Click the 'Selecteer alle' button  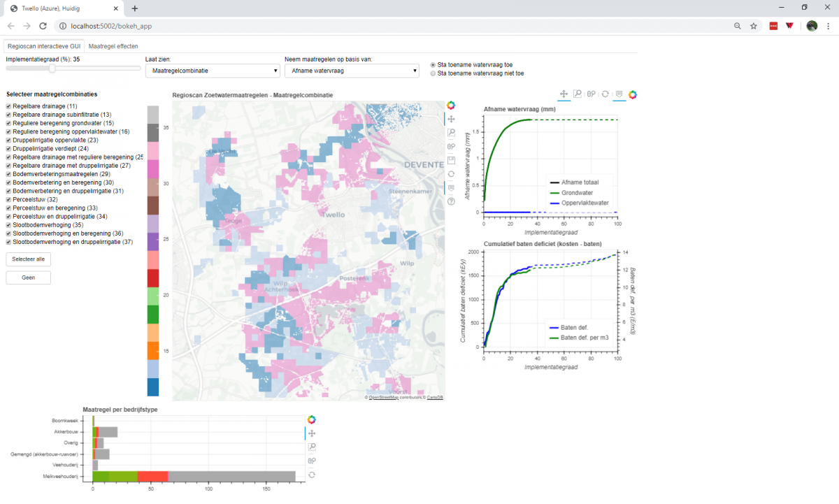(x=29, y=259)
